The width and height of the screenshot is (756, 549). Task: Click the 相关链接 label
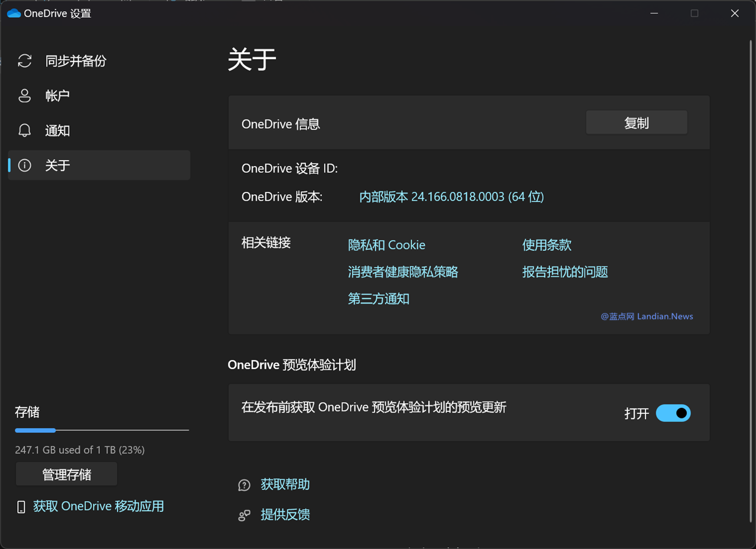point(266,243)
